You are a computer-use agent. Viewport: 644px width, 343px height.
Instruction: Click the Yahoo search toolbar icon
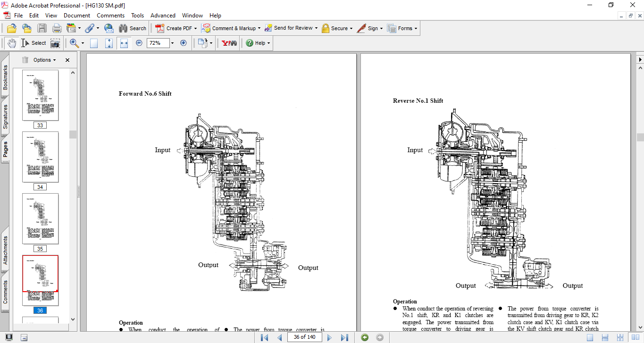coord(229,43)
